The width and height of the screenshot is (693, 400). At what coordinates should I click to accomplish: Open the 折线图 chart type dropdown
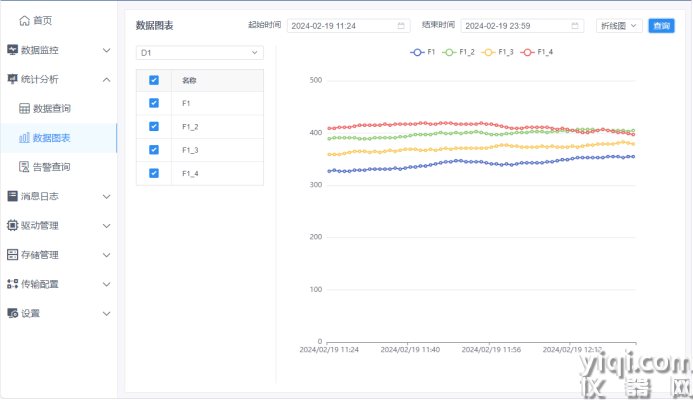point(619,26)
